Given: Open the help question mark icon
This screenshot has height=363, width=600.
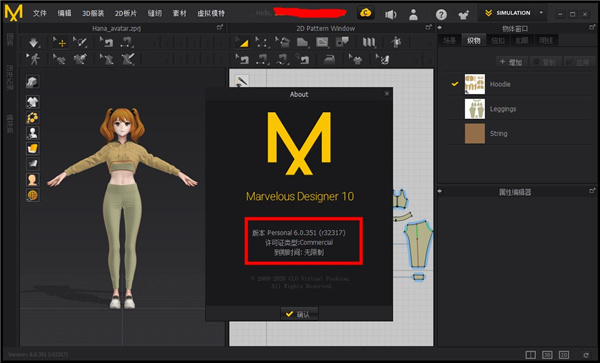Looking at the screenshot, I should click(x=441, y=15).
